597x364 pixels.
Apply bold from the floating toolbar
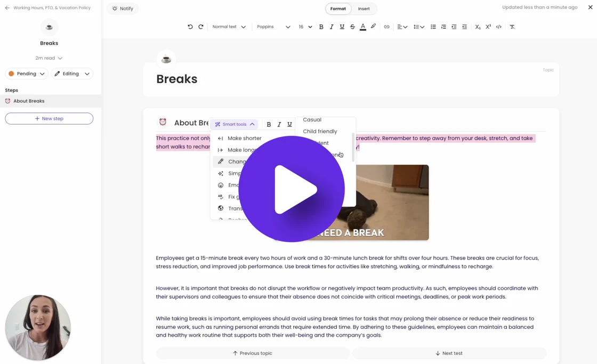[x=269, y=124]
